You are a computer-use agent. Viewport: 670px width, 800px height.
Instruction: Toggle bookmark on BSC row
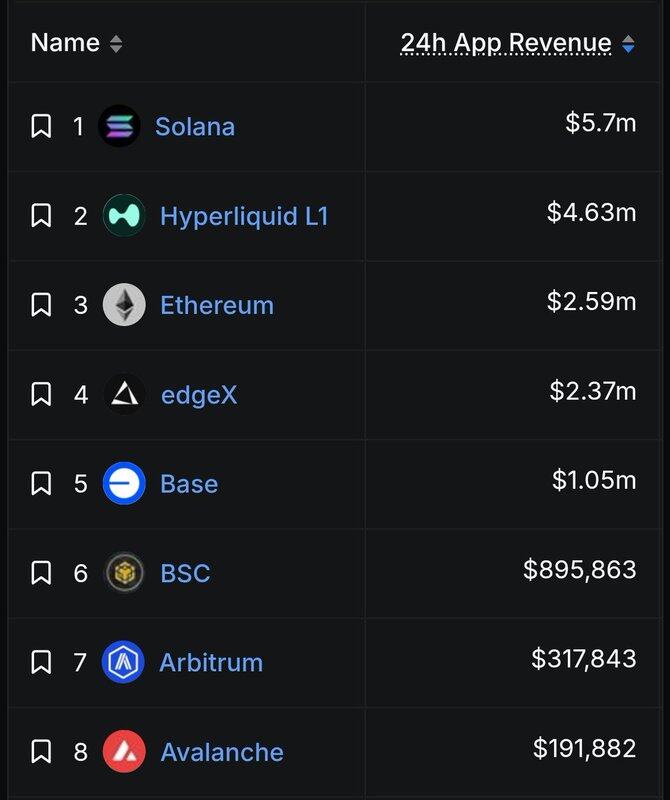[41, 573]
